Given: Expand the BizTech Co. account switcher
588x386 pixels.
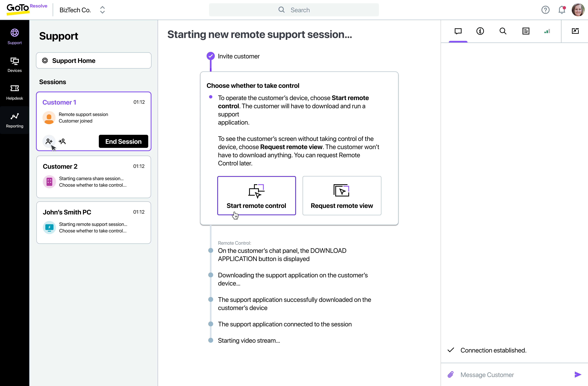Looking at the screenshot, I should (102, 10).
